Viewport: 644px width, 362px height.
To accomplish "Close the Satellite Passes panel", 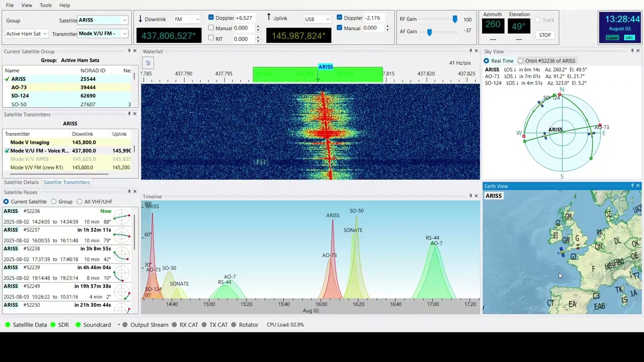I will click(135, 192).
